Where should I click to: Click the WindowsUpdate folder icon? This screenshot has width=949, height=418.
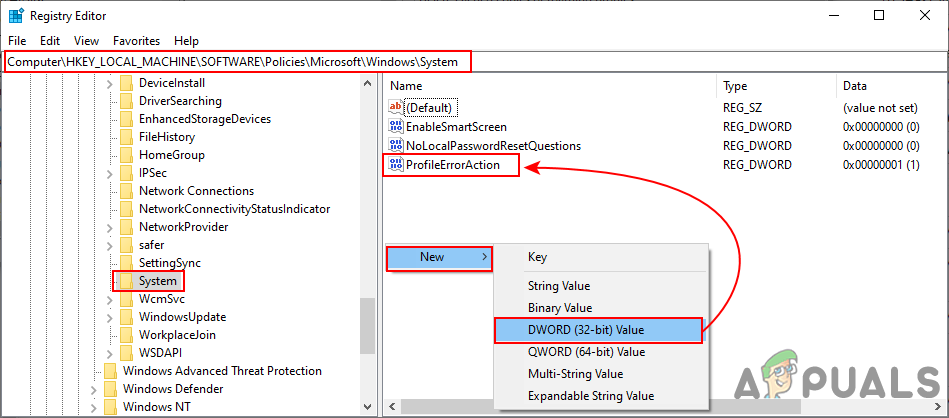[x=126, y=317]
